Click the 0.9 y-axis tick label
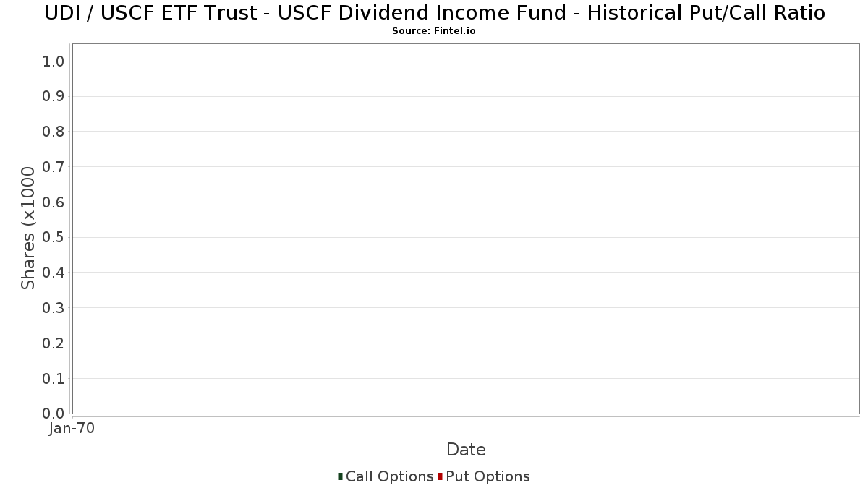Image resolution: width=868 pixels, height=488 pixels. [x=54, y=97]
